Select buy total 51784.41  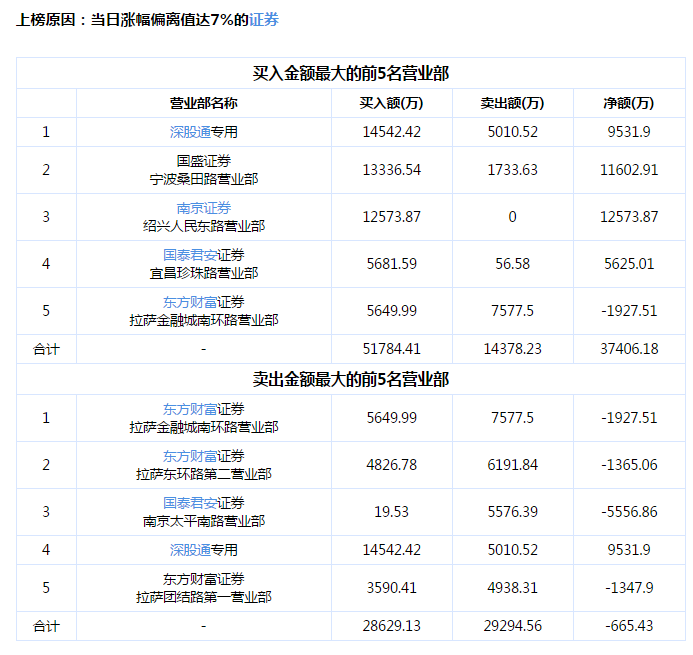click(x=392, y=349)
